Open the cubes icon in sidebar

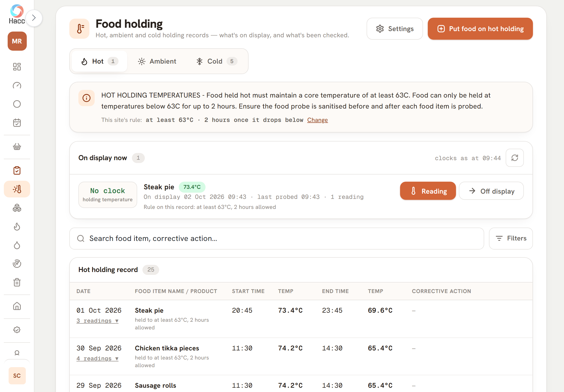17,208
